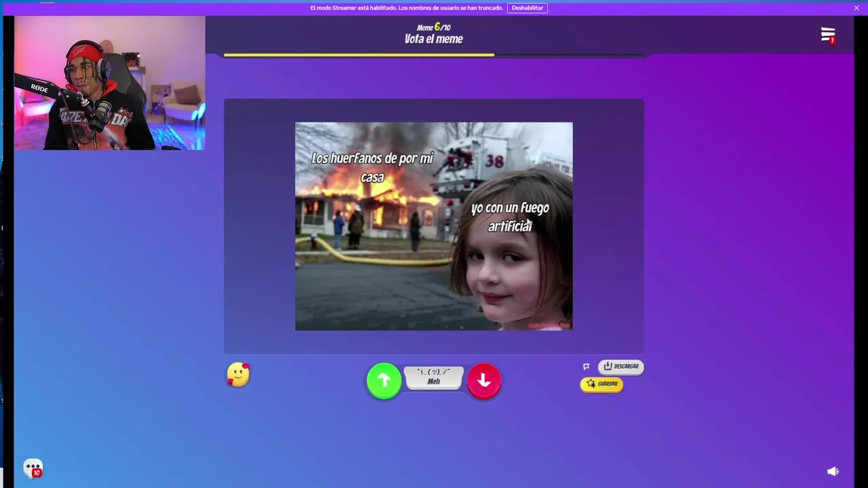
Task: Click the yellow voting timer bar
Action: tap(359, 55)
